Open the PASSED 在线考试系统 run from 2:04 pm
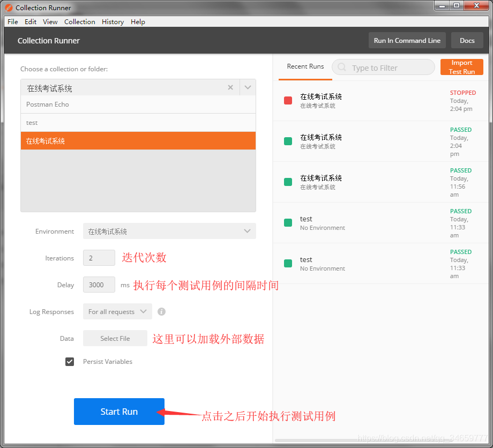493x448 pixels. (381, 141)
